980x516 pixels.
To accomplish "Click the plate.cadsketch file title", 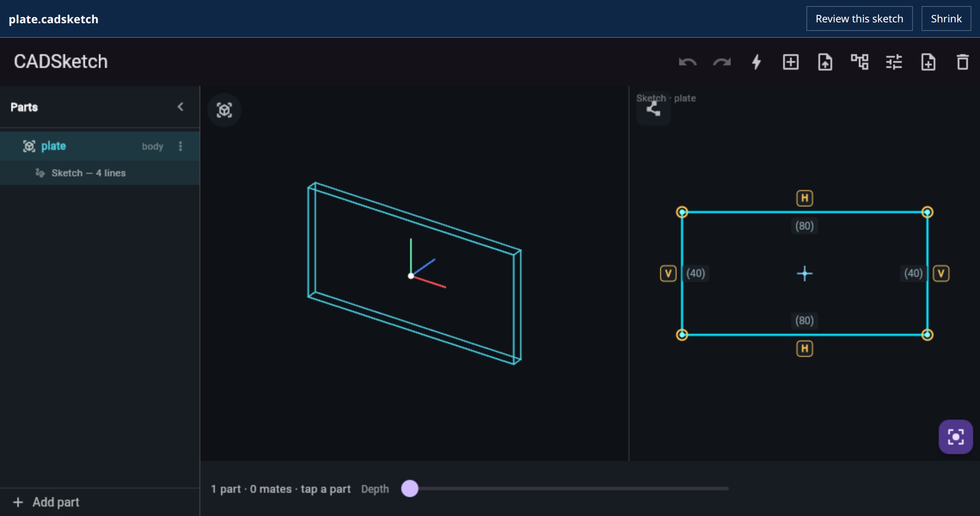I will tap(54, 19).
